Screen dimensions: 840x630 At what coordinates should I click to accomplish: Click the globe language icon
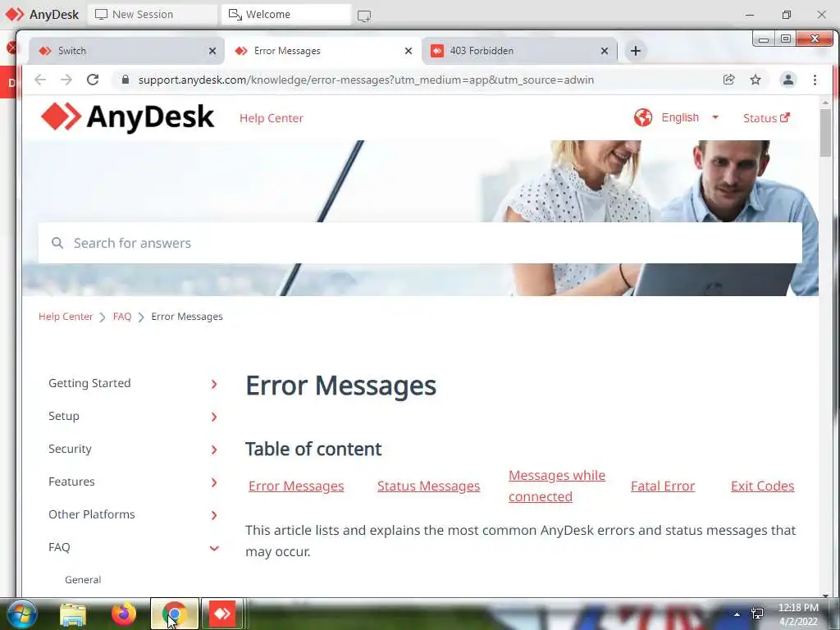(643, 117)
